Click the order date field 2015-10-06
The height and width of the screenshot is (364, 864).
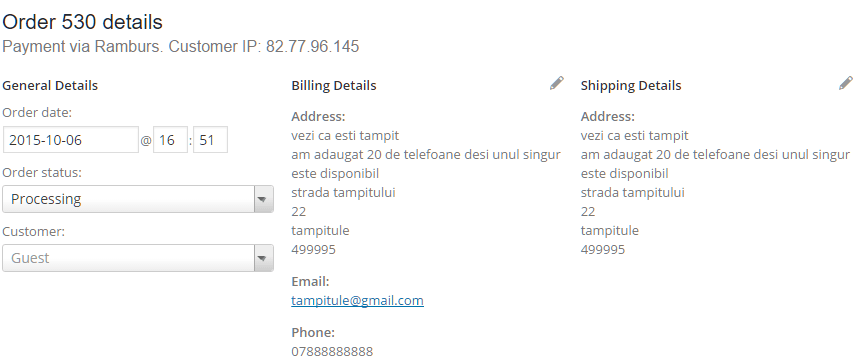(71, 140)
